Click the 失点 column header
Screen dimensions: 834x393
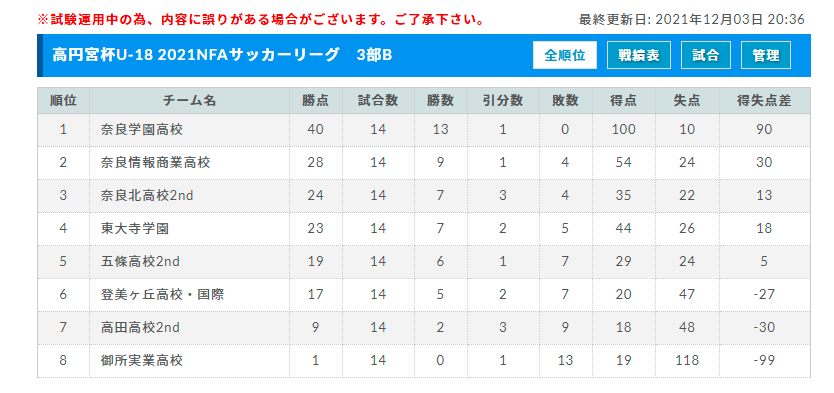pos(687,101)
